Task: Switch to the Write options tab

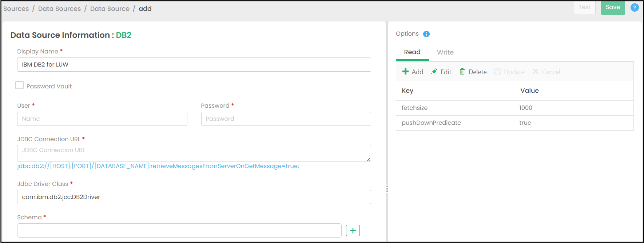Action: tap(445, 52)
